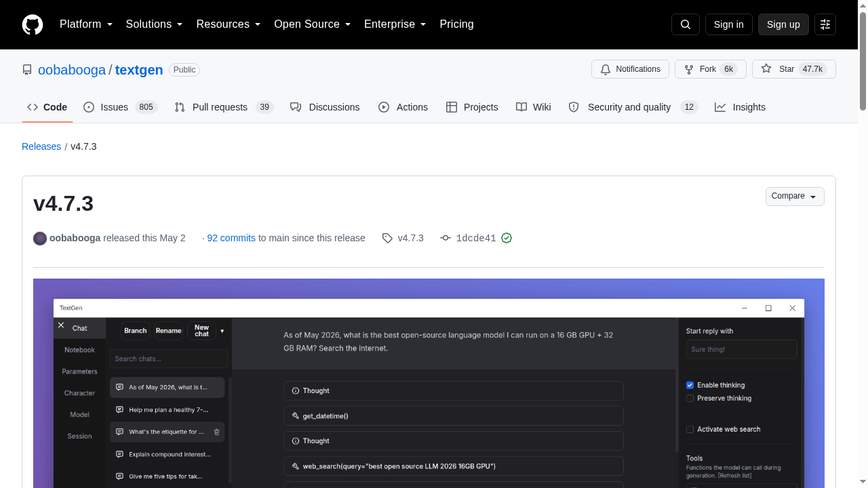Open the verified commit checkmark badge

(507, 238)
